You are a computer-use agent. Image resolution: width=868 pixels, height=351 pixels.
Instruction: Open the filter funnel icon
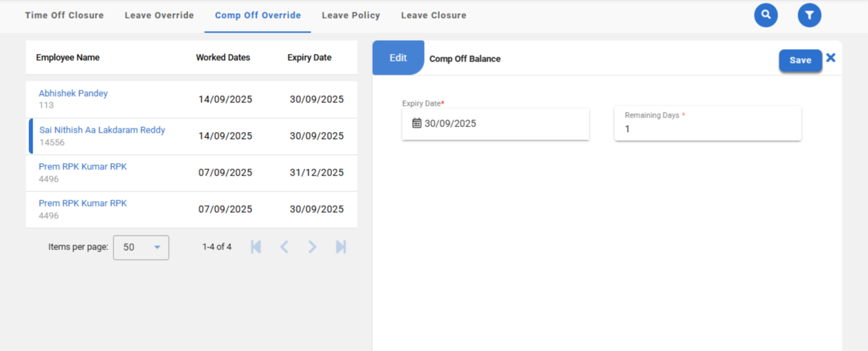809,15
